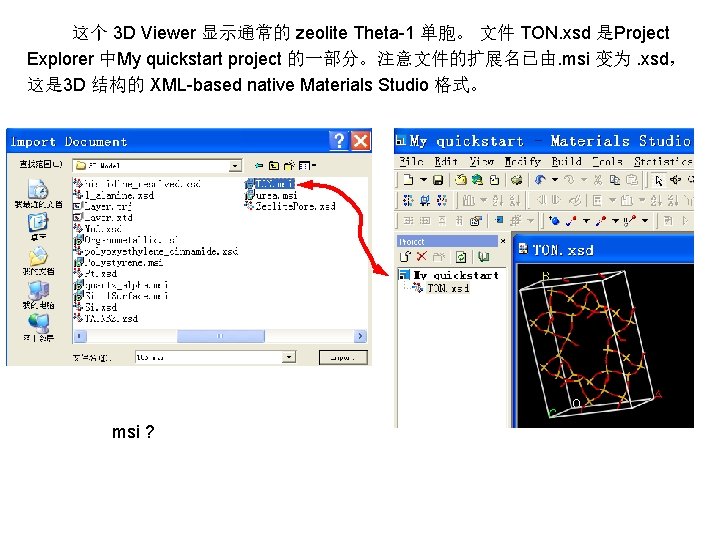Open the dropdown arrow beside the New icon
Screen dimensions: 720x540
[423, 180]
